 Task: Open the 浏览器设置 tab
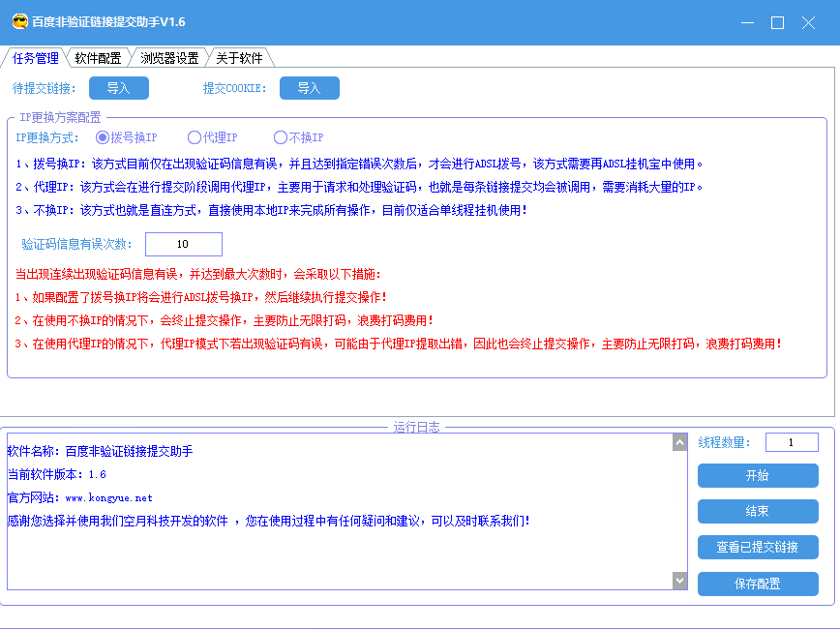(x=169, y=58)
